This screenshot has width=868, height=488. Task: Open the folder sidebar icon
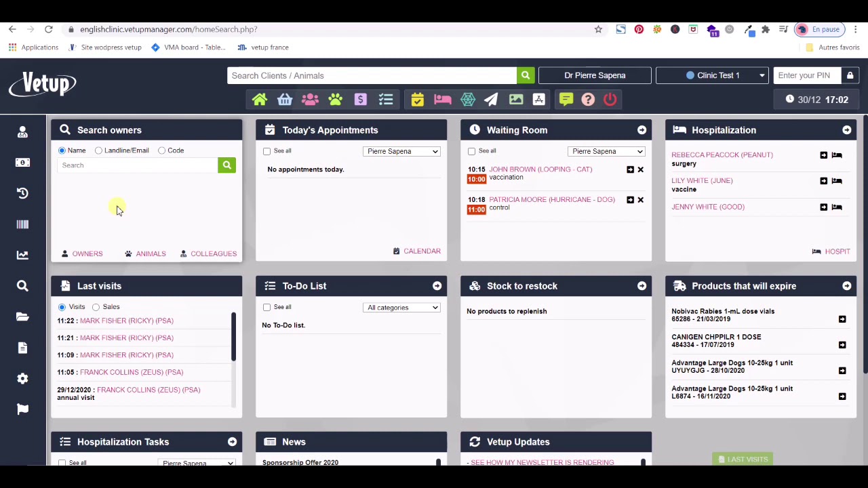point(22,317)
